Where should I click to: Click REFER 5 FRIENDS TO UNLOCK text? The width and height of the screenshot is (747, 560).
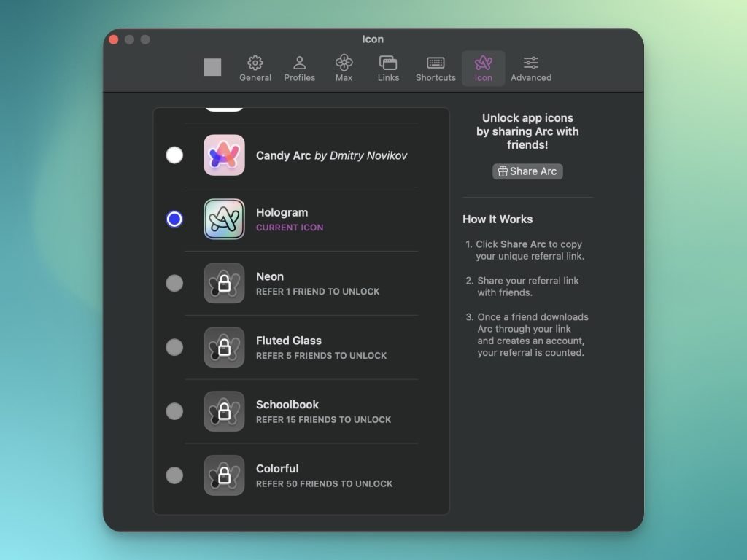coord(322,356)
